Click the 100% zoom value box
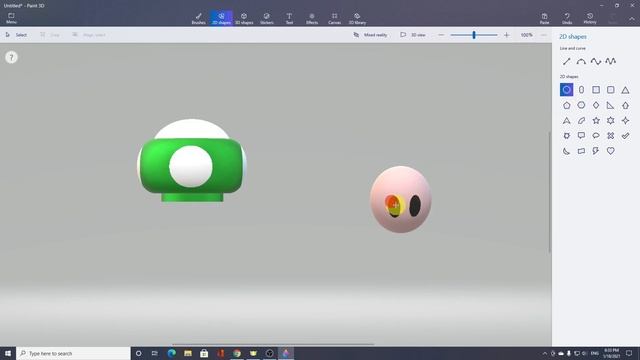The height and width of the screenshot is (360, 640). pyautogui.click(x=527, y=35)
